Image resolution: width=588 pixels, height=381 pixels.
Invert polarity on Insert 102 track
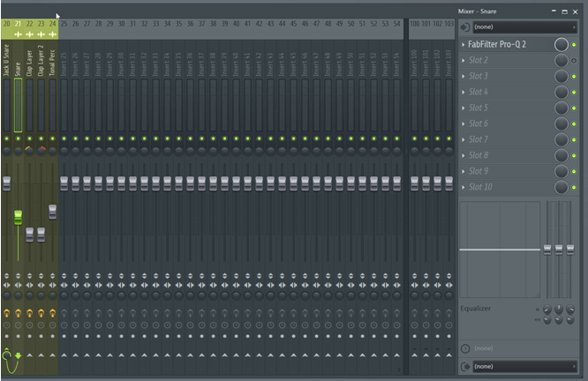coord(437,276)
